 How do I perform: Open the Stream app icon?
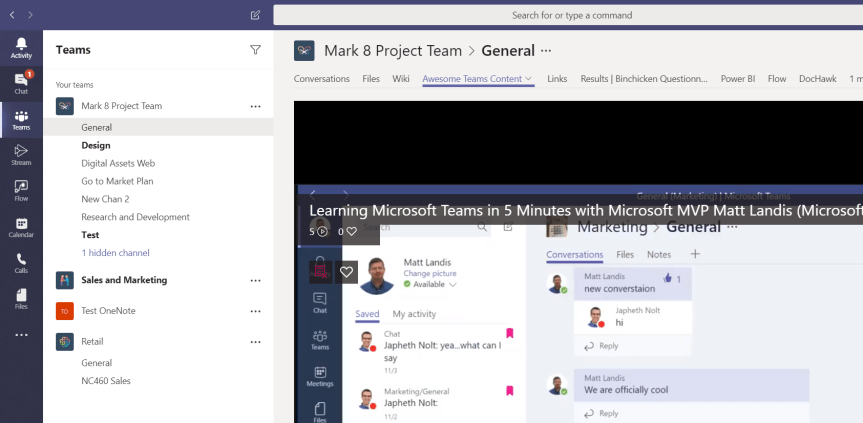point(21,154)
